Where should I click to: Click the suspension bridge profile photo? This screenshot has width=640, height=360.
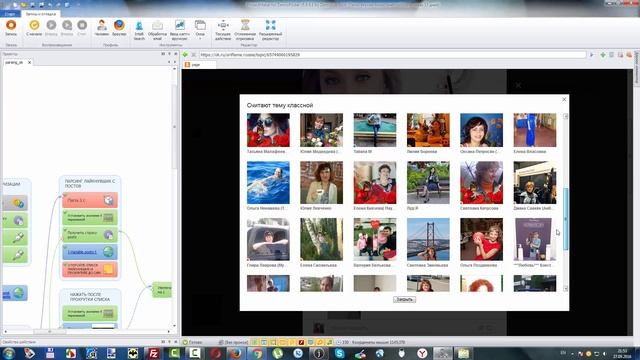(428, 239)
